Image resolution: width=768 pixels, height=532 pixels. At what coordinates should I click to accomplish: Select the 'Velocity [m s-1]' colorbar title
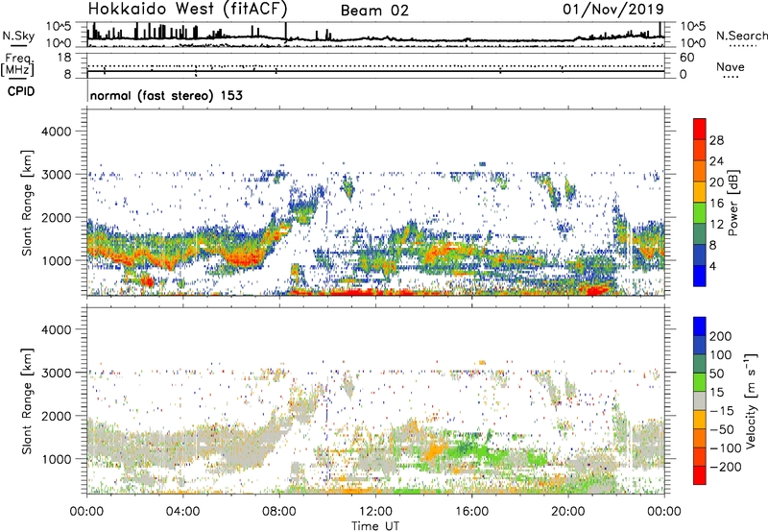[752, 400]
